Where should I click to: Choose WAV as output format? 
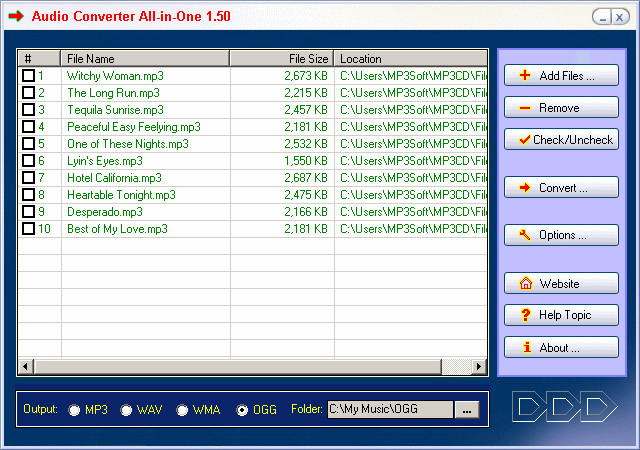127,410
